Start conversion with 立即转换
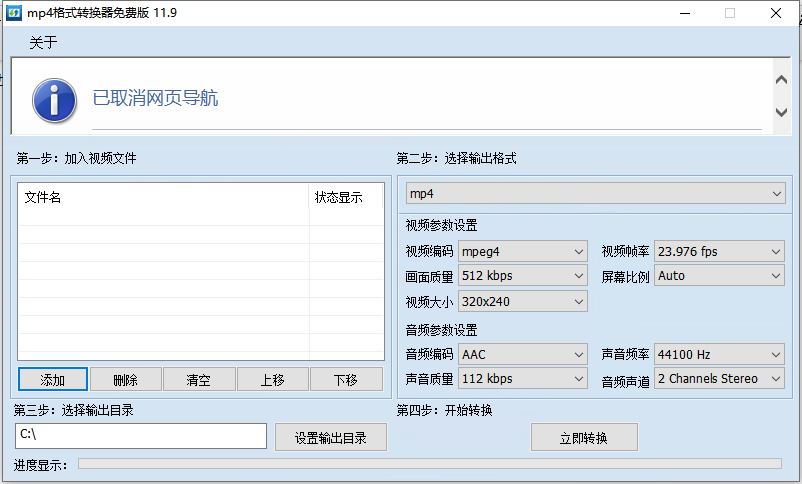Viewport: 802px width, 484px height. 584,437
